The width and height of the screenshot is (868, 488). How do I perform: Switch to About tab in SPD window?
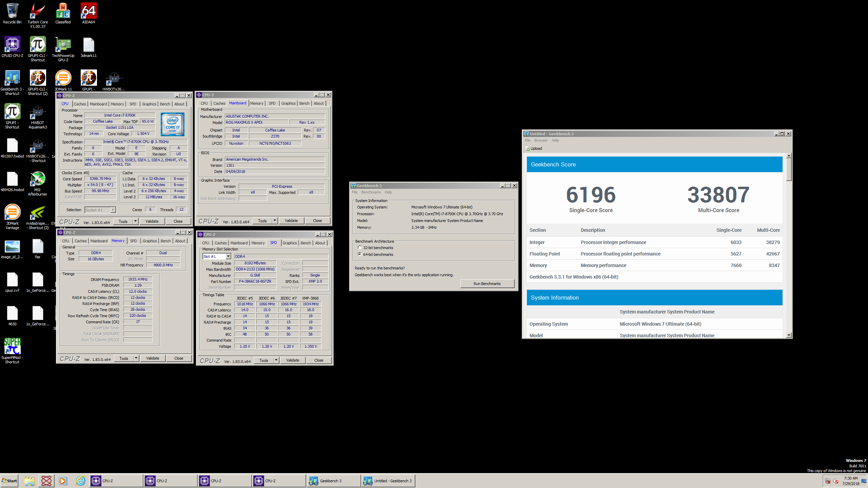(320, 243)
